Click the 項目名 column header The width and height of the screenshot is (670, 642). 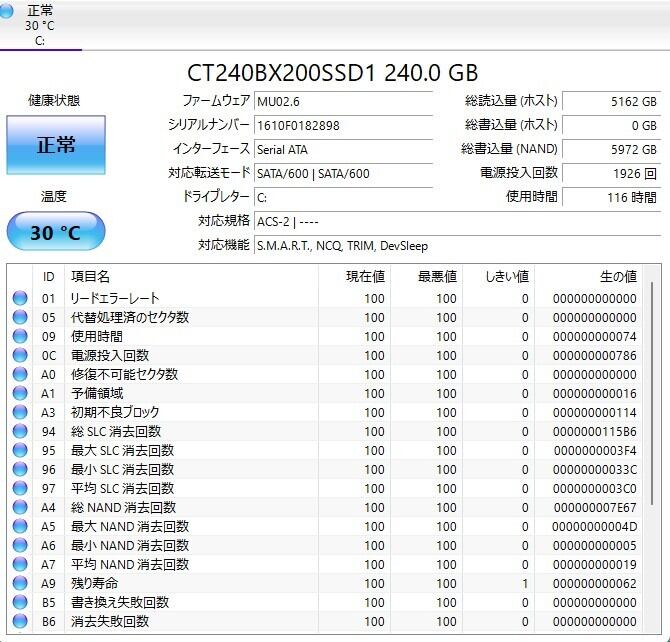pos(191,277)
